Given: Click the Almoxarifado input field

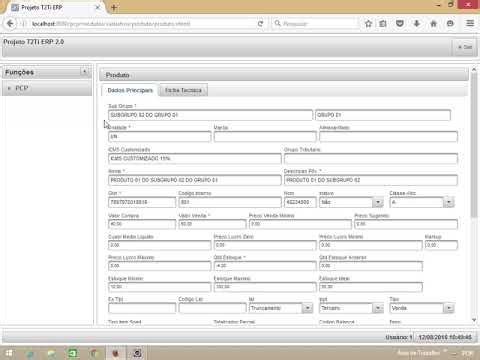Looking at the screenshot, I should (x=388, y=137).
